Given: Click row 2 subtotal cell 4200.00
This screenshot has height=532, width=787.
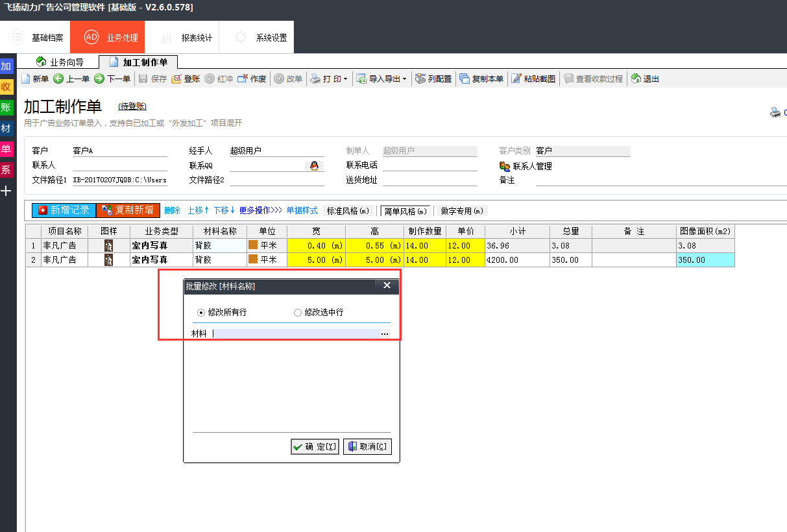Looking at the screenshot, I should coord(517,260).
